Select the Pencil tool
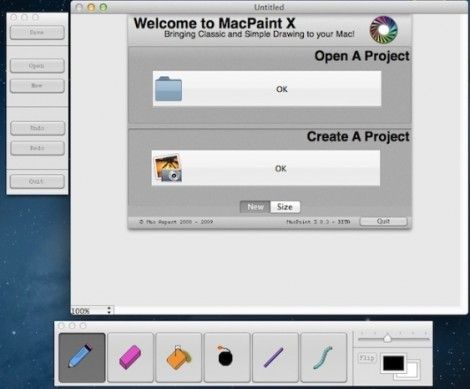The width and height of the screenshot is (470, 389). click(x=82, y=357)
